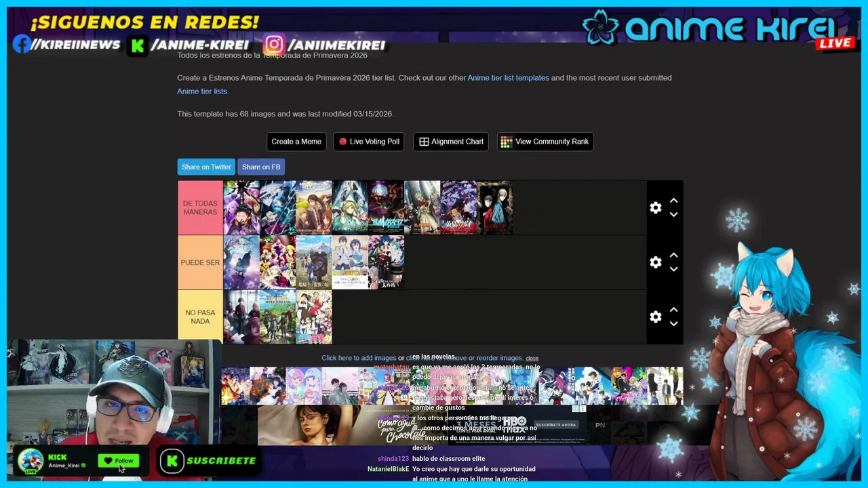Click SUSCRÍBETE AHORA on the HBO ad
Screen dimensions: 868x488
click(555, 425)
